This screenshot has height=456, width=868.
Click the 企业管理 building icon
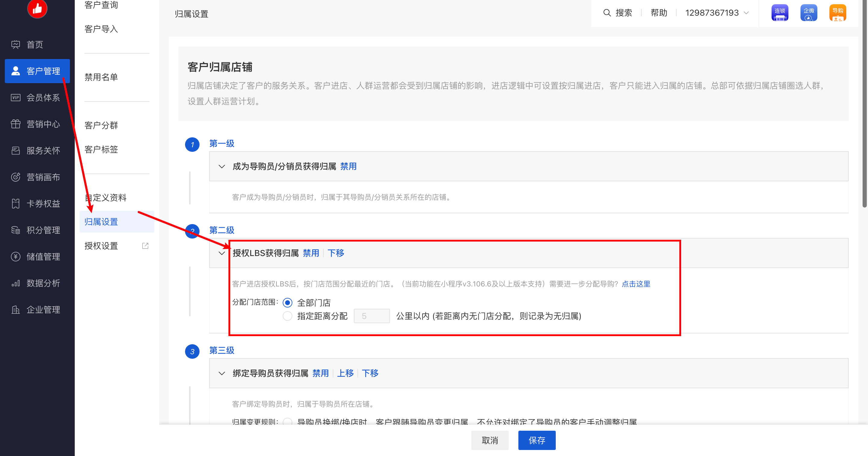[15, 310]
